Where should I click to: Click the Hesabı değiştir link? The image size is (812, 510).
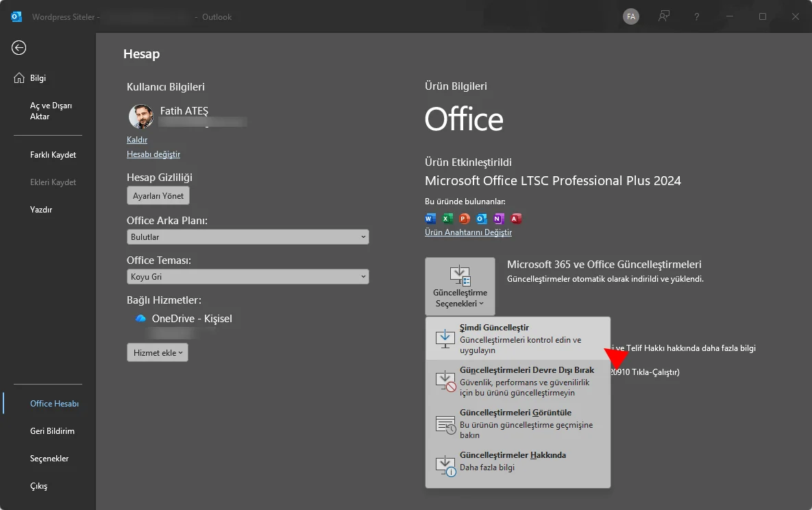click(153, 154)
